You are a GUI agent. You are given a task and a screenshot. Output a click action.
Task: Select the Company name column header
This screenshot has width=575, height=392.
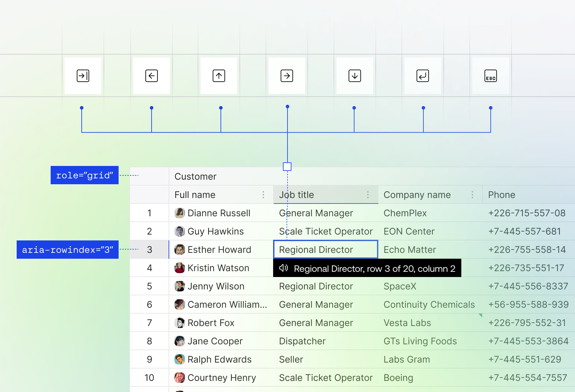click(430, 195)
